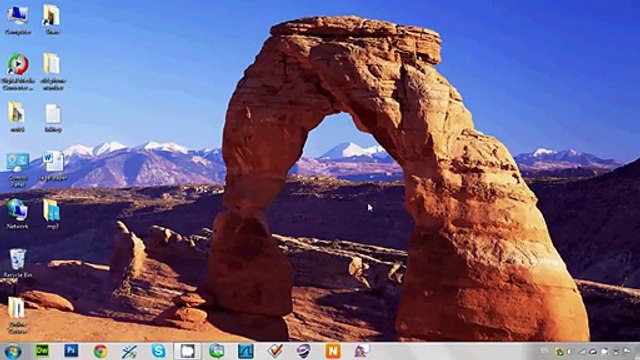
Task: Open the orange N taskbar app
Action: 333,351
